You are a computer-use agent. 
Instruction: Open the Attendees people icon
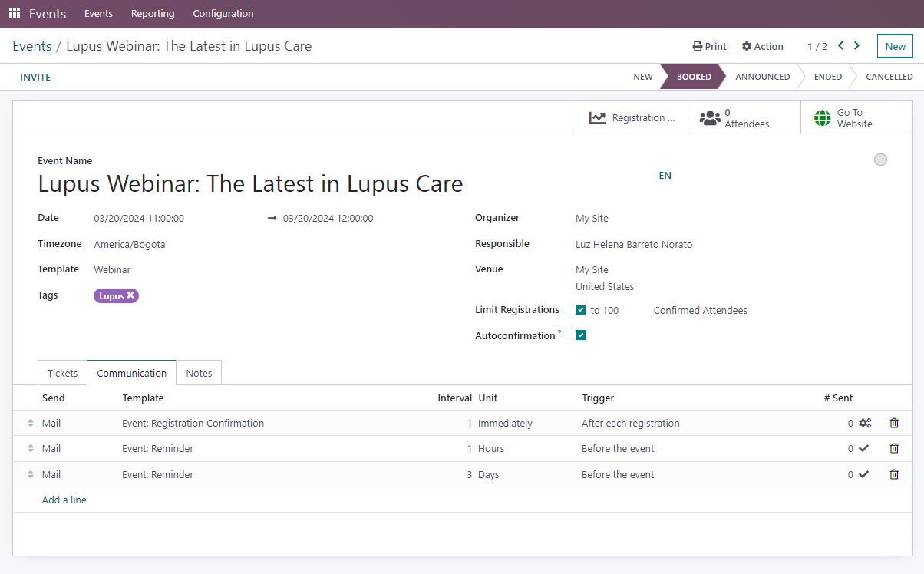710,118
